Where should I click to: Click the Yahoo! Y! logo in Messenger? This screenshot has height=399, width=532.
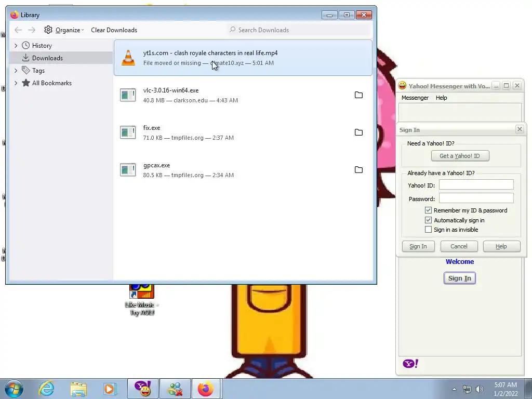coord(410,364)
